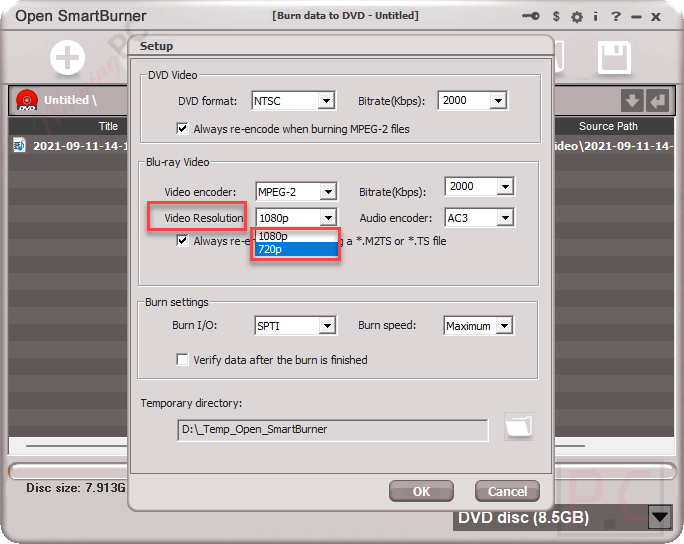Open the registration key icon
684x544 pixels.
[530, 16]
